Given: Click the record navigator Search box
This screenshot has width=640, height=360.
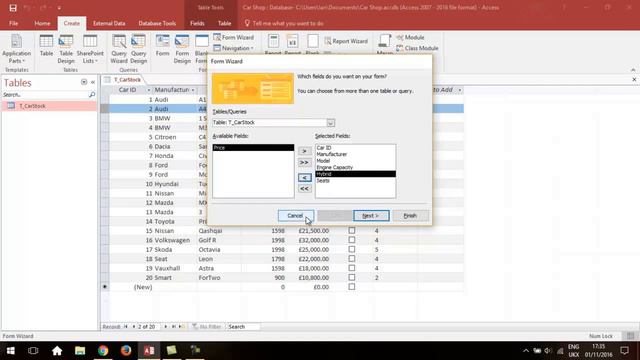Looking at the screenshot, I should 243,327.
